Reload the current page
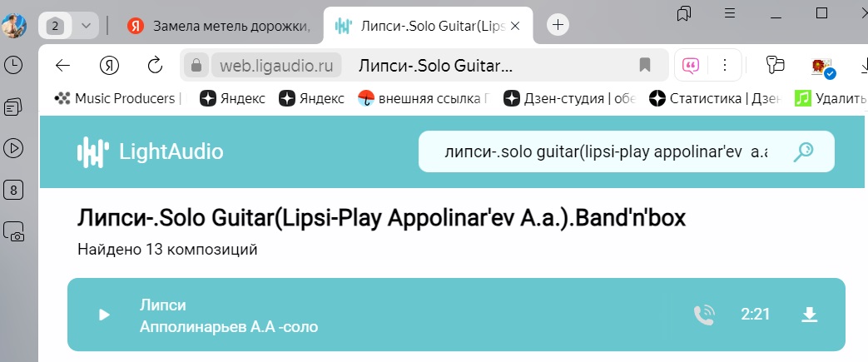The image size is (868, 362). (x=155, y=65)
